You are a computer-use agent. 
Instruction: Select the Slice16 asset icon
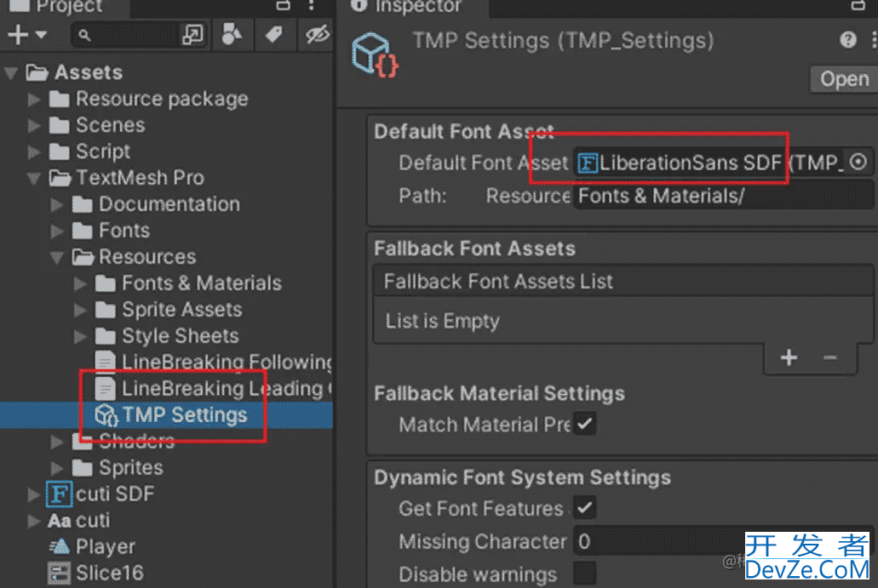click(59, 573)
